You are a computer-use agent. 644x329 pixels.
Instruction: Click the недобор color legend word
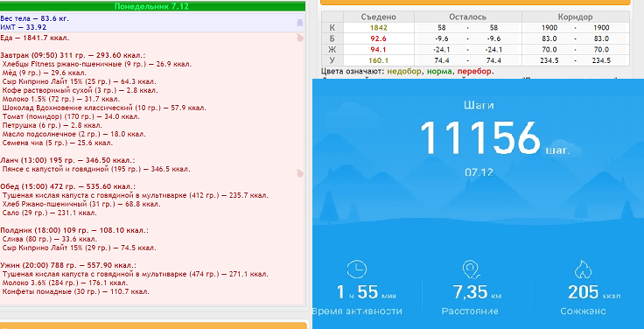click(x=404, y=72)
